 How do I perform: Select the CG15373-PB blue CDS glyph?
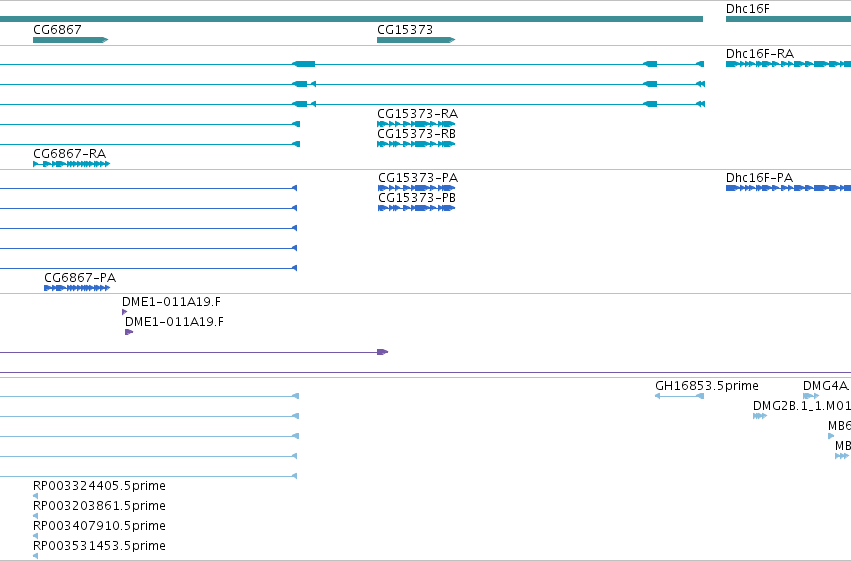[x=416, y=208]
